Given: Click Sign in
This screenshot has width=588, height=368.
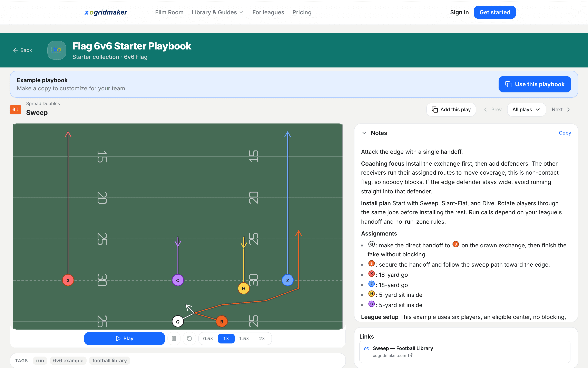Looking at the screenshot, I should (x=459, y=12).
